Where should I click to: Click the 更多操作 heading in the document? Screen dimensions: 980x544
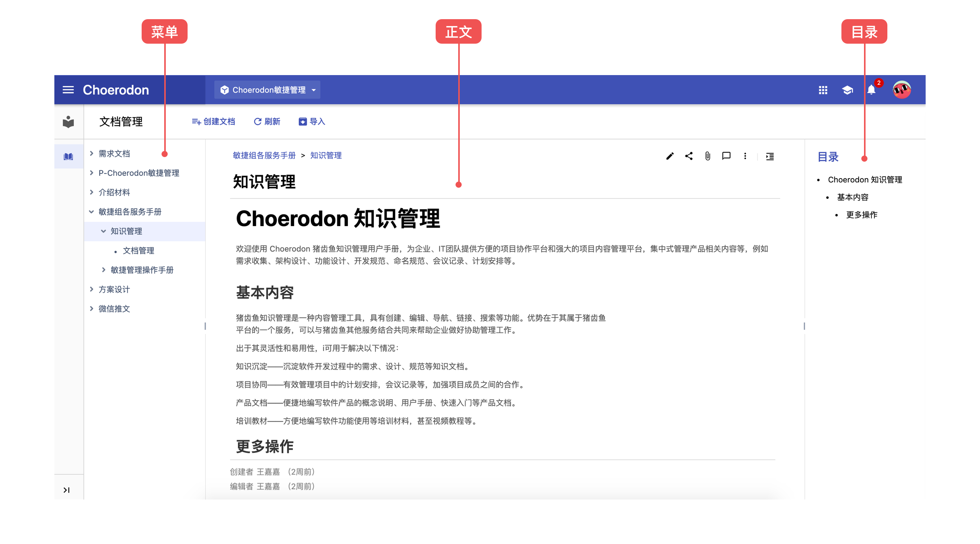[x=265, y=446]
